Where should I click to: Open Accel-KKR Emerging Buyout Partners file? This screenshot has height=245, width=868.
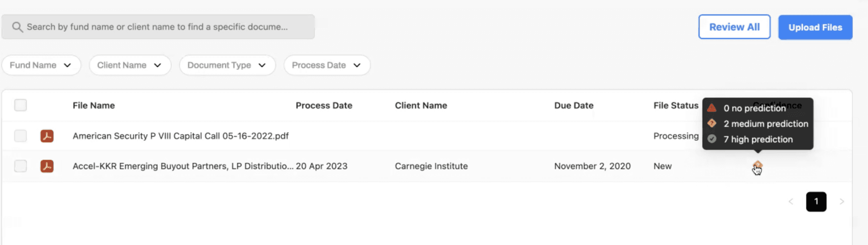[x=183, y=166]
